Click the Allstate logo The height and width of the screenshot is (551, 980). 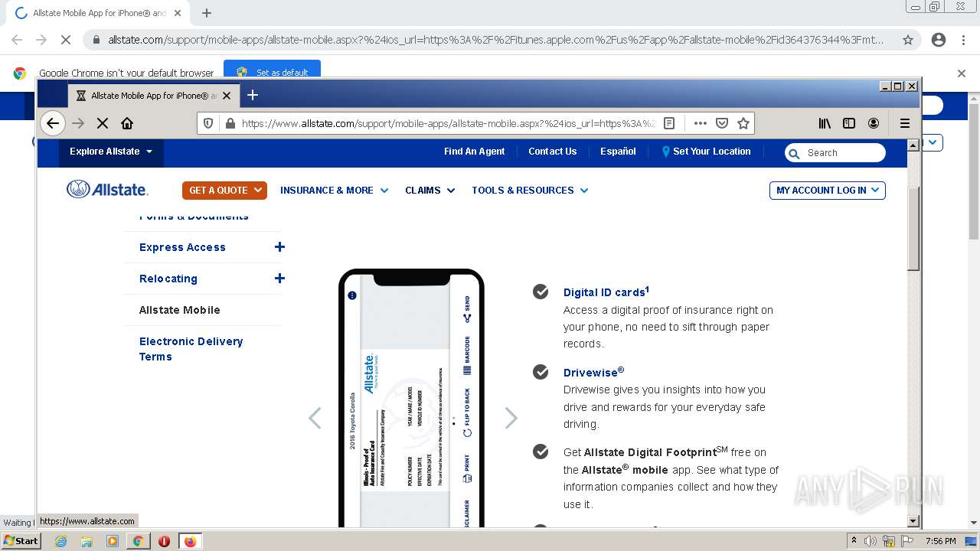107,190
